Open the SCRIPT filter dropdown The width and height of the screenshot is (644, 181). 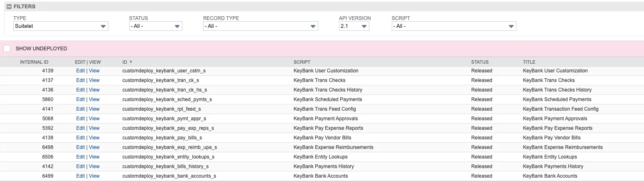454,26
